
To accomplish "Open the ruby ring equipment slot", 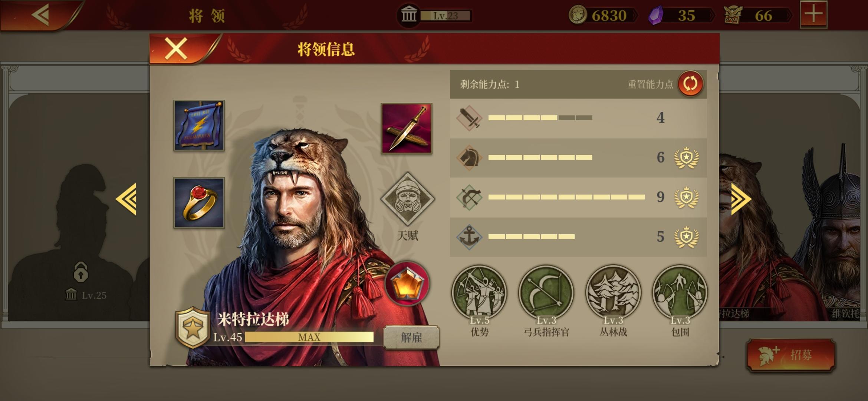I will coord(199,202).
